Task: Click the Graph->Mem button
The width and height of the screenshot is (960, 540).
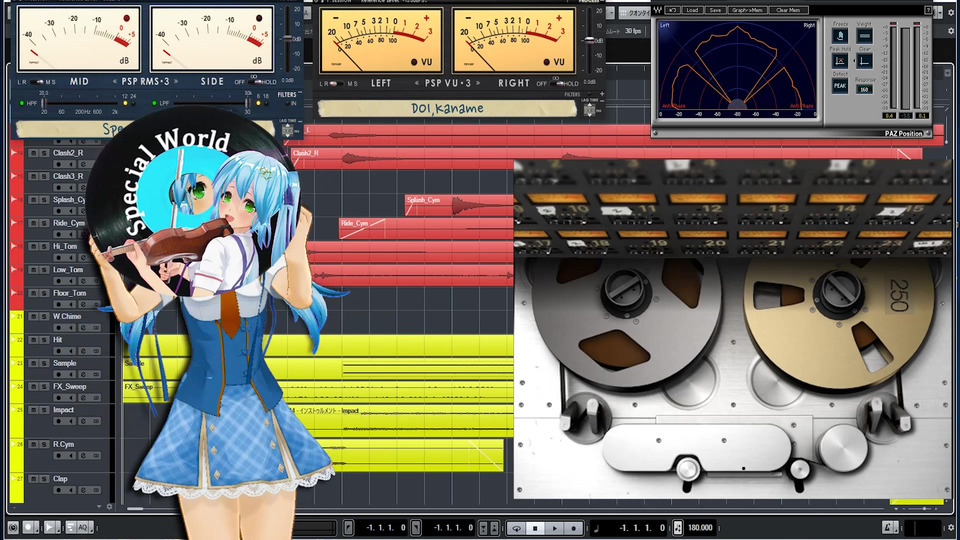Action: [747, 10]
